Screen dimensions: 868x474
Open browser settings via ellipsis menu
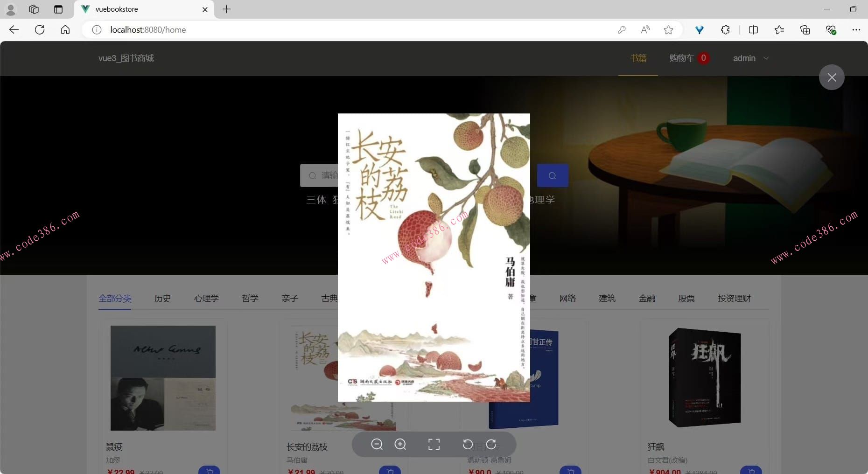tap(857, 29)
